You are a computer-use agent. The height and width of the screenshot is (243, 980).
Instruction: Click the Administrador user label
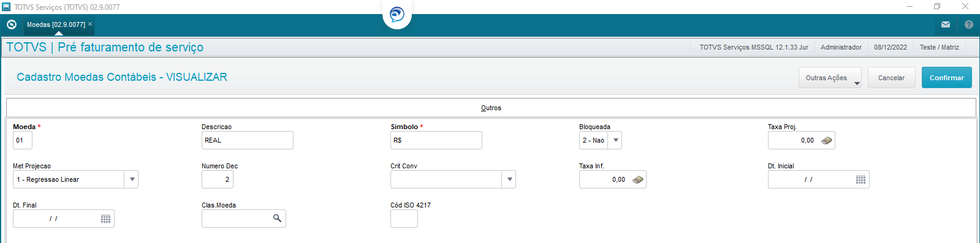841,47
